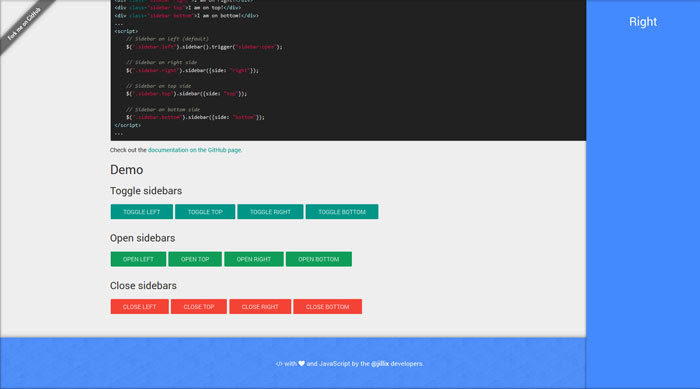Viewport: 700px width, 389px height.
Task: Open the @jillix link in the footer
Action: click(380, 364)
